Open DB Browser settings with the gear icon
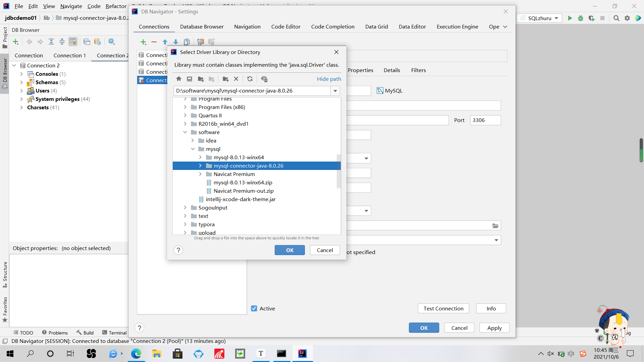 (112, 41)
